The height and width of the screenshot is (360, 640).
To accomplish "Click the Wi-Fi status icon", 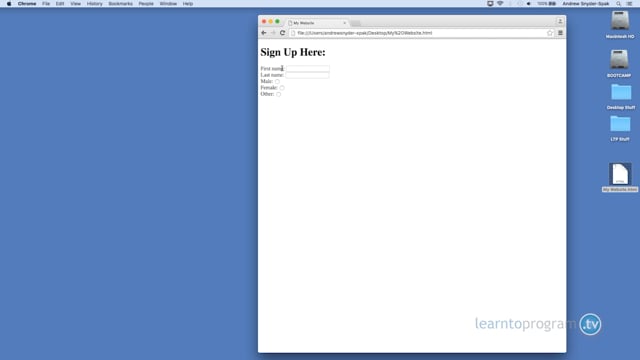I will tap(500, 4).
